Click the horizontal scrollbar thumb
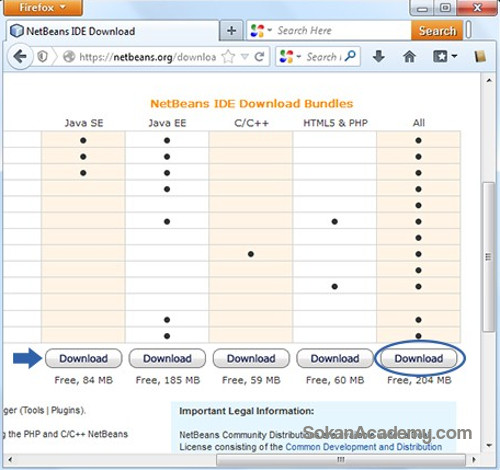The image size is (500, 470). 341,460
